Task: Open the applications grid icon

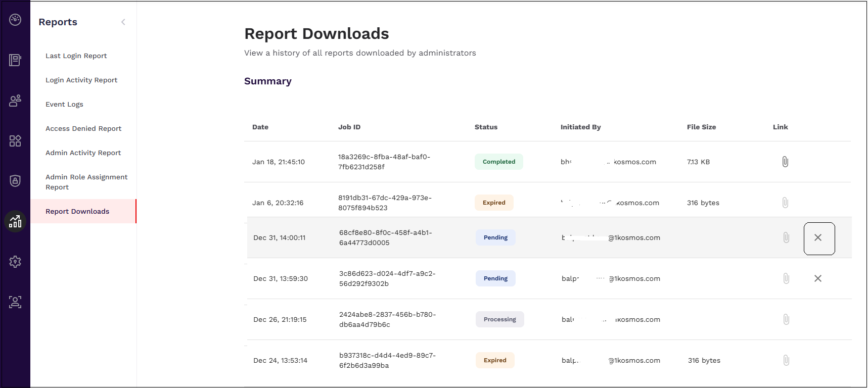Action: pos(15,141)
